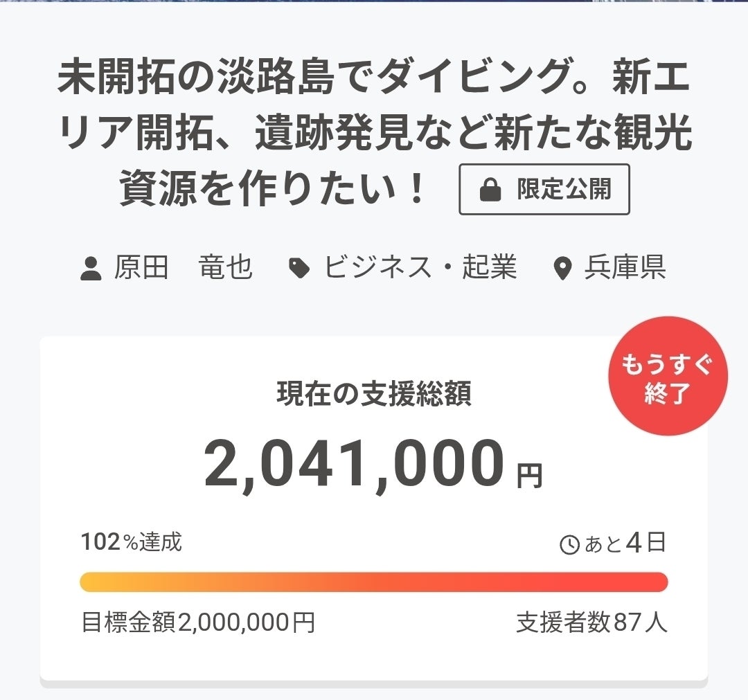The height and width of the screenshot is (700, 748).
Task: Click the tag icon beside ビジネス・起業
Action: click(x=299, y=268)
